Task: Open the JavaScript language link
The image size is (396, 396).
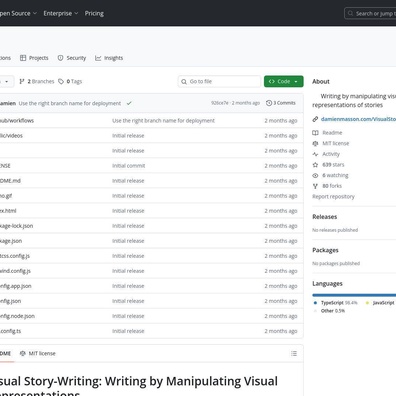Action: pos(384,303)
